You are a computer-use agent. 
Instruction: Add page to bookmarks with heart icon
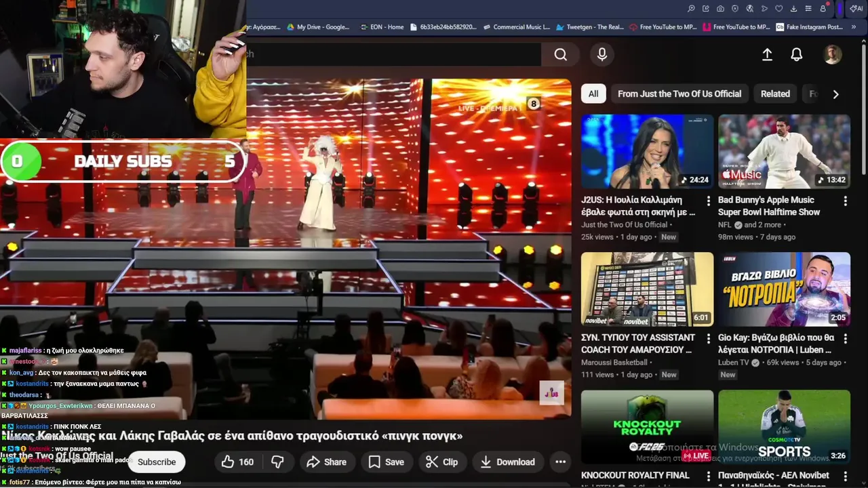click(x=779, y=9)
